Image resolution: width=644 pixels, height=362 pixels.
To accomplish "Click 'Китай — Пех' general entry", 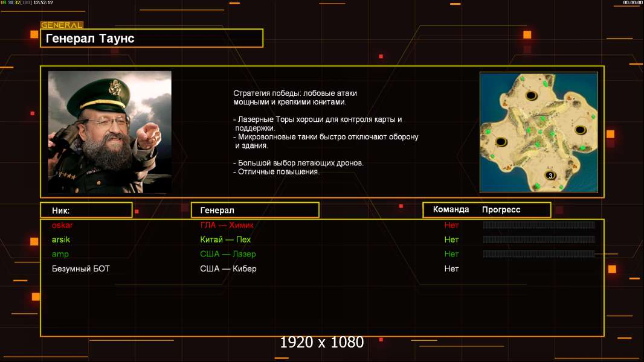I will point(225,240).
